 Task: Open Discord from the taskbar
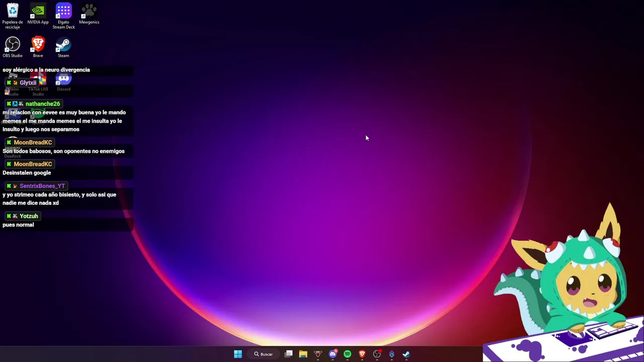(333, 354)
